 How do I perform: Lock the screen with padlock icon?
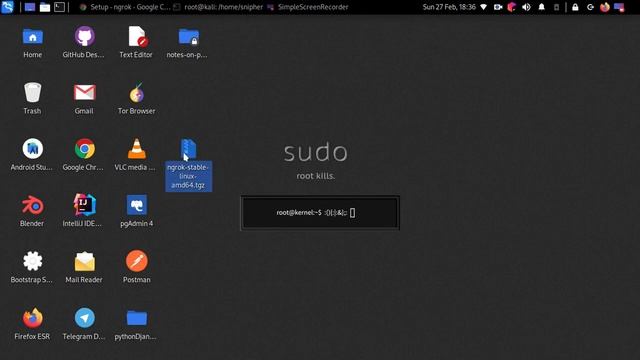pos(575,7)
